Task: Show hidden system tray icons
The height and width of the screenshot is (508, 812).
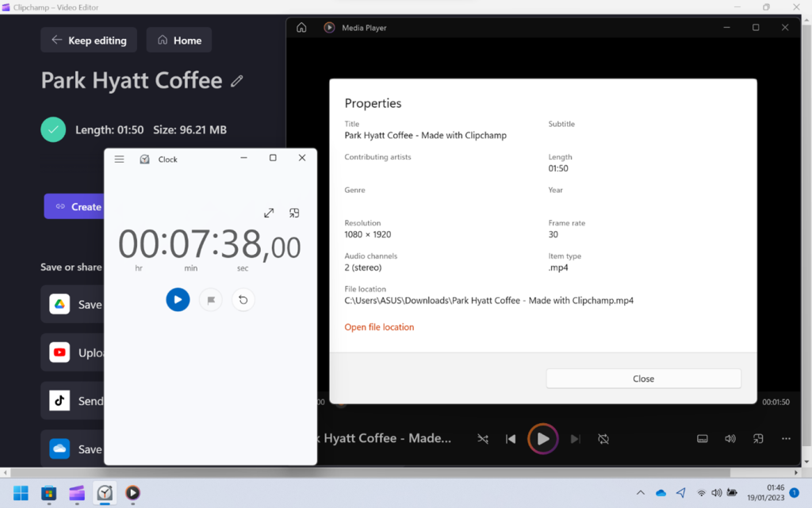Action: 641,493
